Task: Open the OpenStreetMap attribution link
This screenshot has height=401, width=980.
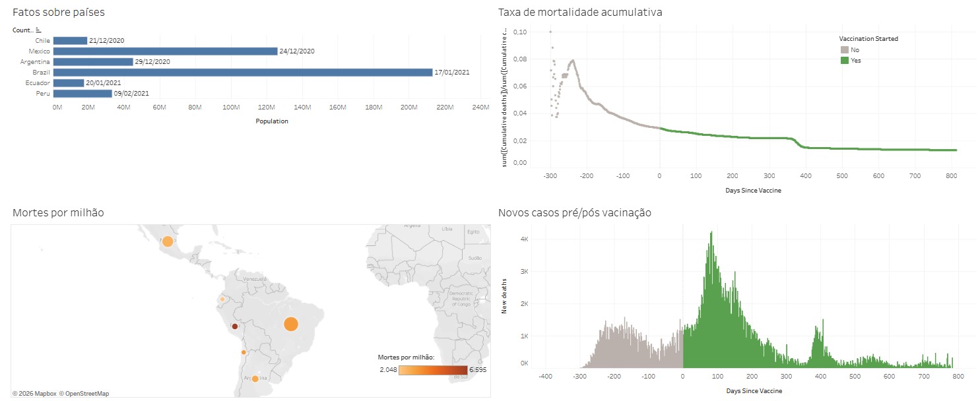Action: tap(82, 393)
